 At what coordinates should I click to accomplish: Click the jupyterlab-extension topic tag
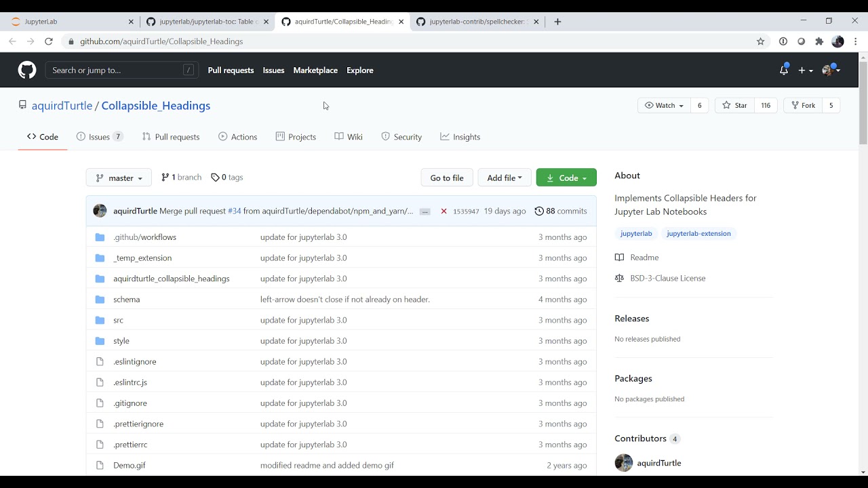698,234
